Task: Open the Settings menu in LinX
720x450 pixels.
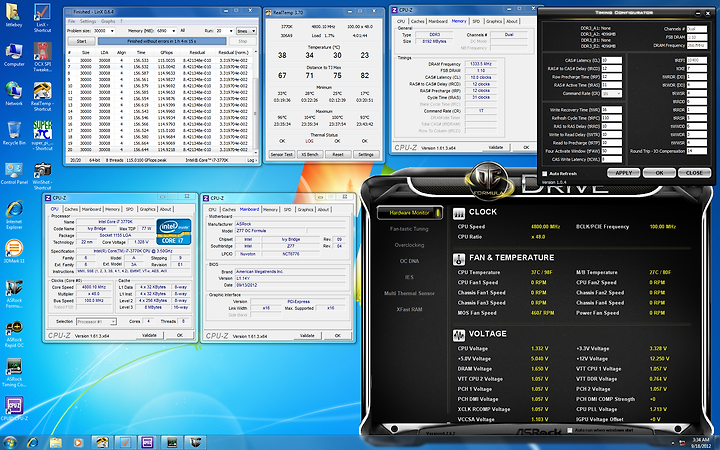Action: 88,21
